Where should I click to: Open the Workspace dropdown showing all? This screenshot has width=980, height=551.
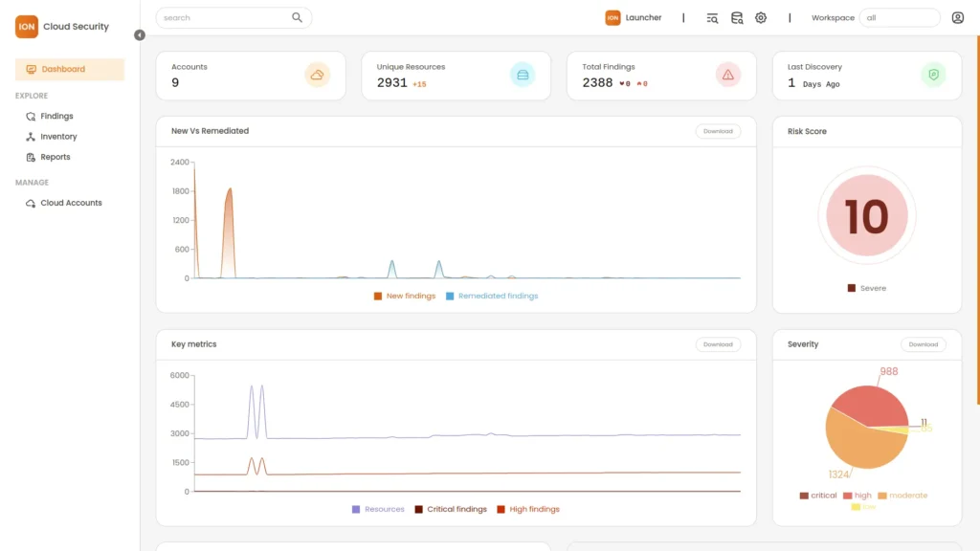coord(900,17)
